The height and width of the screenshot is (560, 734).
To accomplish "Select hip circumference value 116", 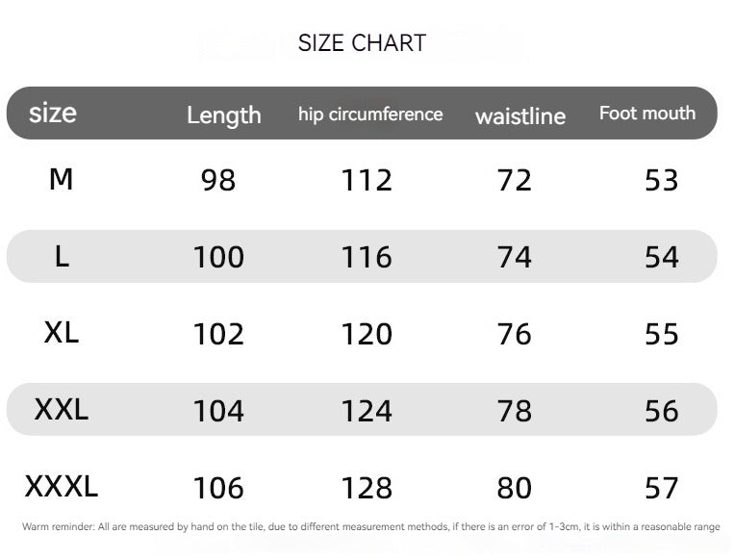I will coord(367,257).
